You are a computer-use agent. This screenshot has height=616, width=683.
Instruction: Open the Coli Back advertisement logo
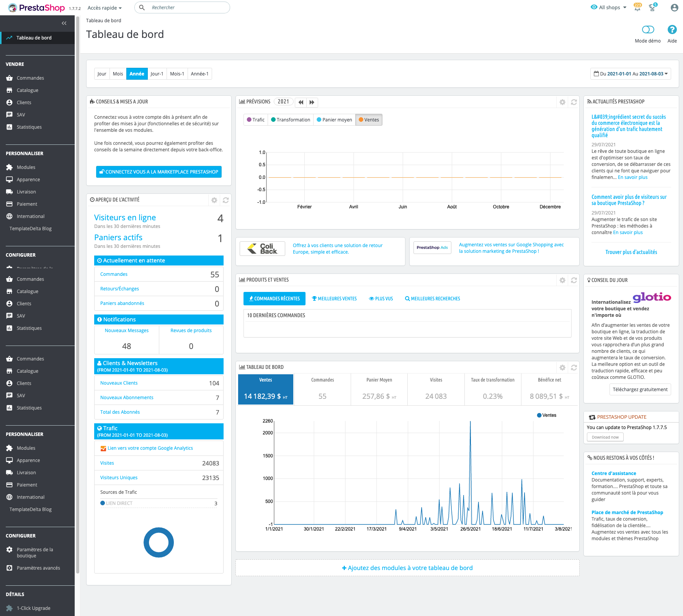[262, 249]
